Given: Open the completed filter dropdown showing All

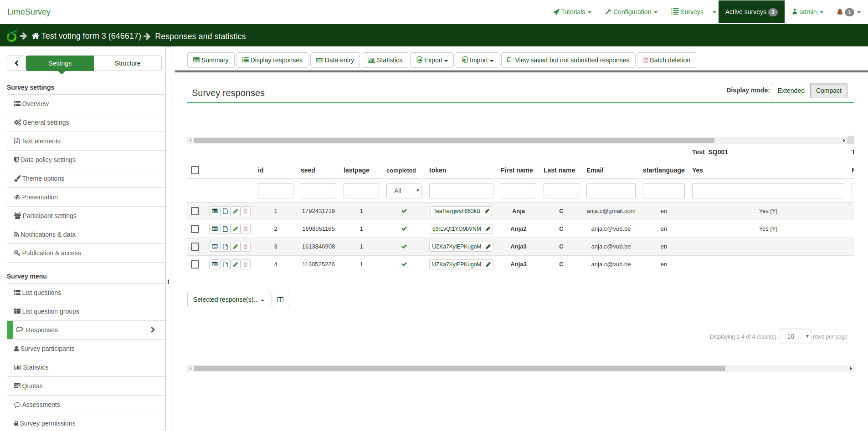Looking at the screenshot, I should pos(404,191).
